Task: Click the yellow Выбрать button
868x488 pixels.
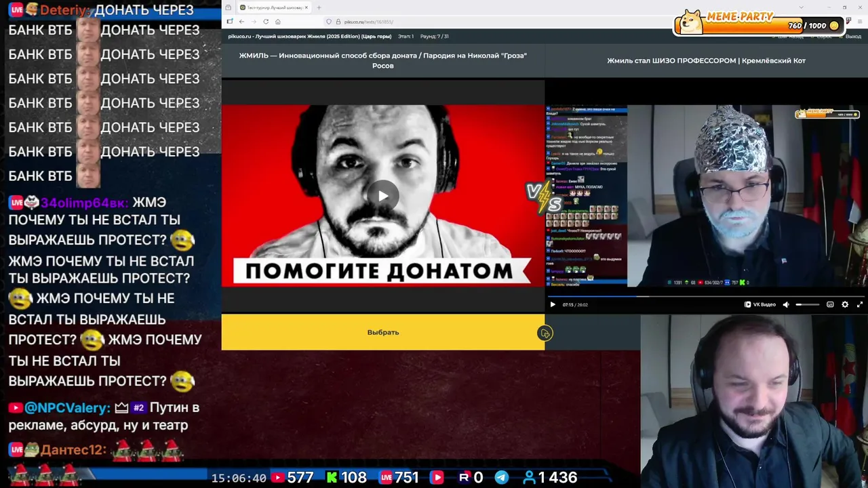Action: (x=383, y=332)
